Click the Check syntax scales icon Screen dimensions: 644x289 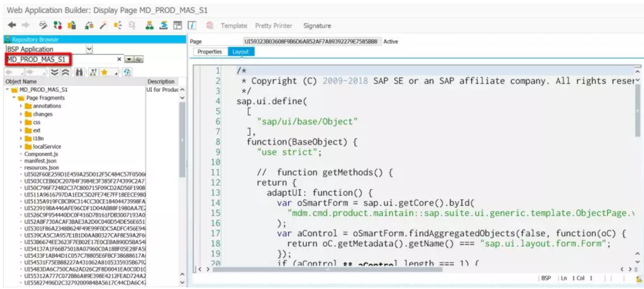click(x=89, y=25)
